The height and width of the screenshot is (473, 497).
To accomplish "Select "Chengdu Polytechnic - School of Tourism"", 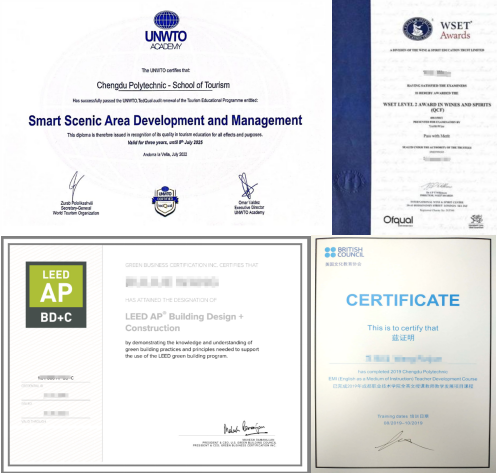I will coord(163,85).
